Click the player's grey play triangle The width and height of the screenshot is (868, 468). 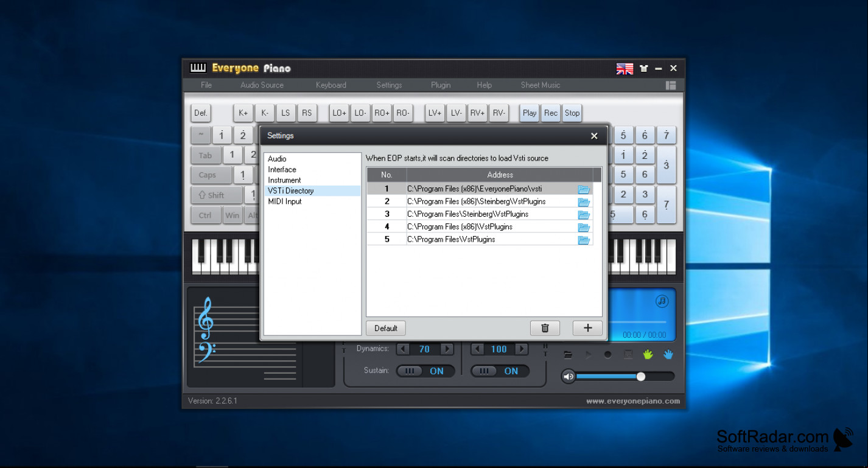pos(588,355)
